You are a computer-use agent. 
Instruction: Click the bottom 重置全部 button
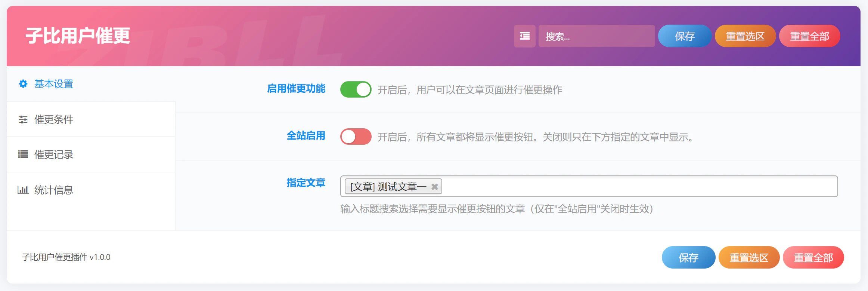tap(813, 257)
